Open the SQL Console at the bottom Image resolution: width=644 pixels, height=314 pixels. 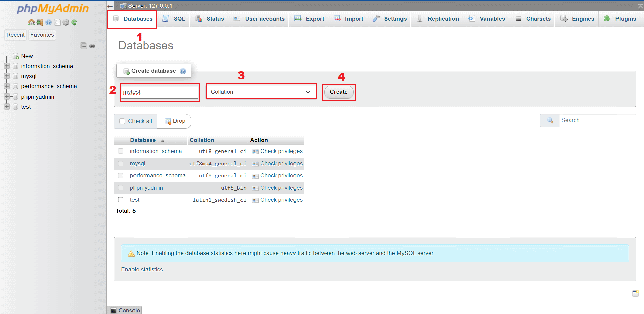[x=124, y=310]
